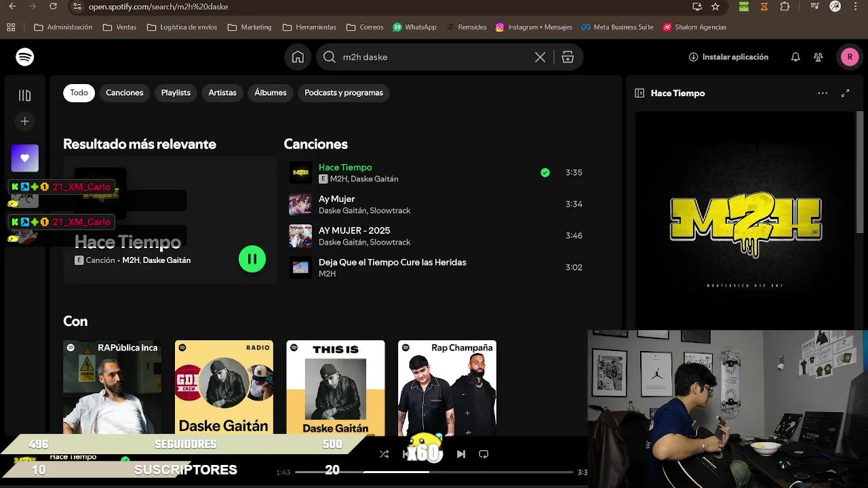Open the profile avatar R
This screenshot has width=868, height=488.
click(x=850, y=57)
